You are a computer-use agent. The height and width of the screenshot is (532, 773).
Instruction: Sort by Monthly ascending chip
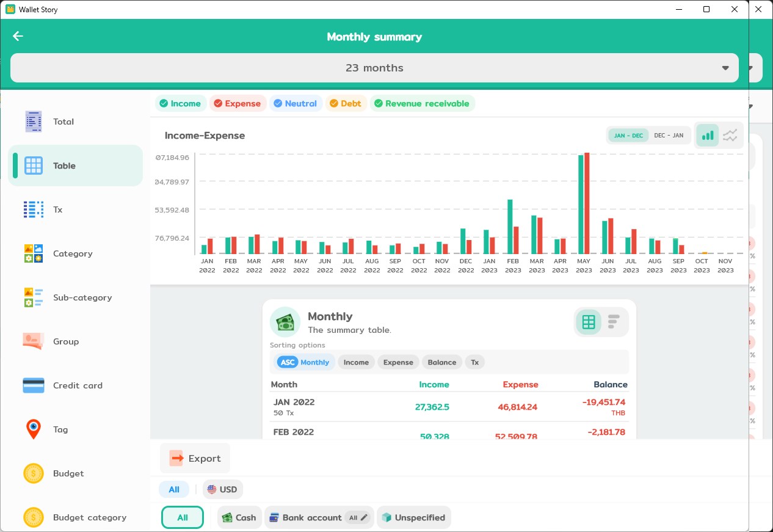click(x=305, y=362)
